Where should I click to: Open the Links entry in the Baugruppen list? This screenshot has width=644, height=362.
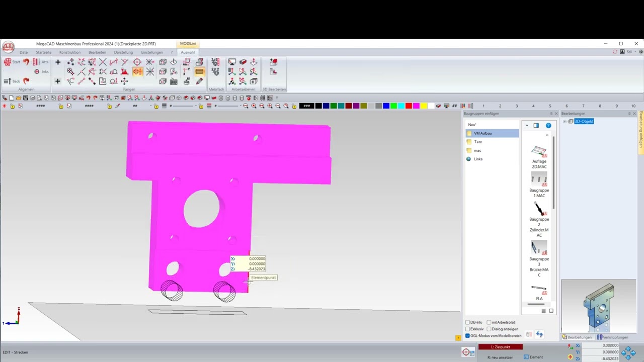[478, 159]
